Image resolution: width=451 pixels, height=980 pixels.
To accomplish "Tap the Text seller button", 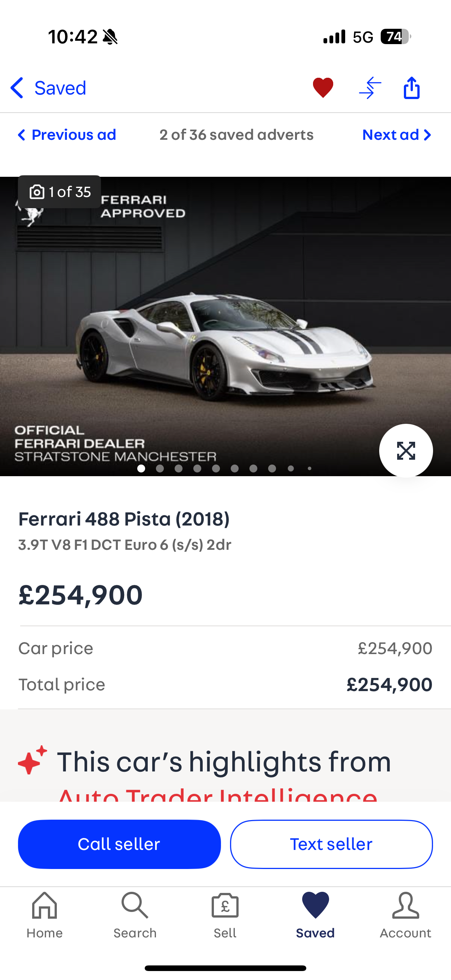I will [331, 844].
